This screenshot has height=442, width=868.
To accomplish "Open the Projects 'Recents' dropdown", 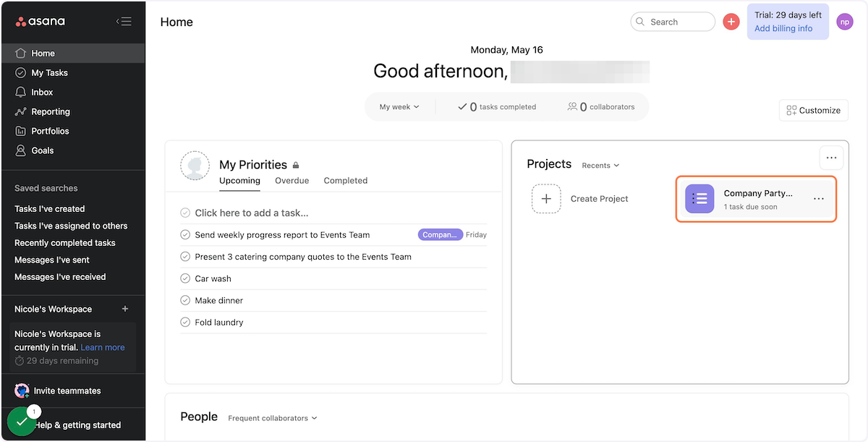I will click(x=600, y=166).
